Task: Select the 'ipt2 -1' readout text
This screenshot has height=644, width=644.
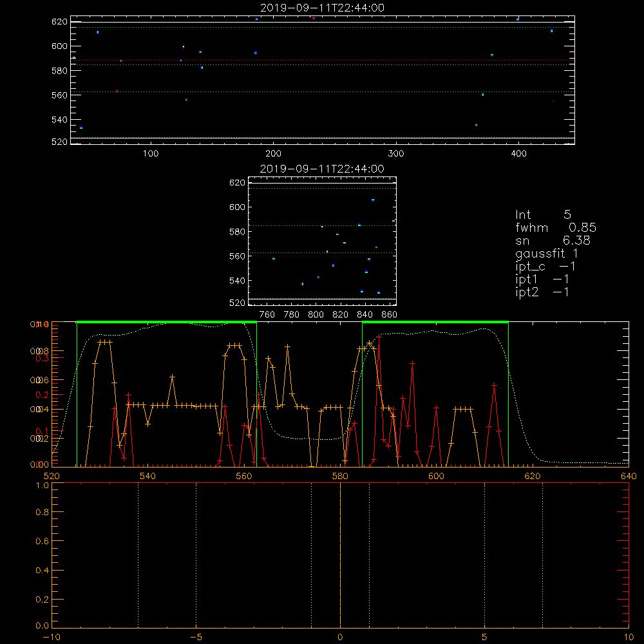Action: click(x=542, y=292)
